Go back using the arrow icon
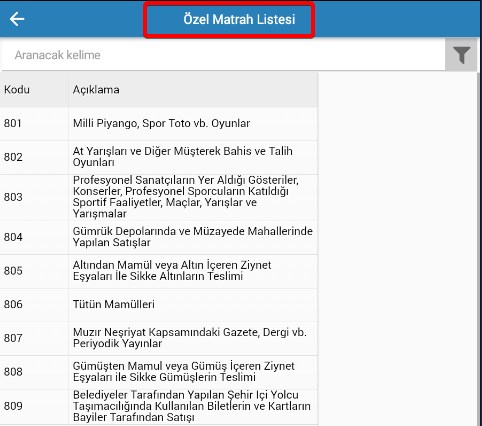Viewport: 482px width, 426px height. point(17,19)
